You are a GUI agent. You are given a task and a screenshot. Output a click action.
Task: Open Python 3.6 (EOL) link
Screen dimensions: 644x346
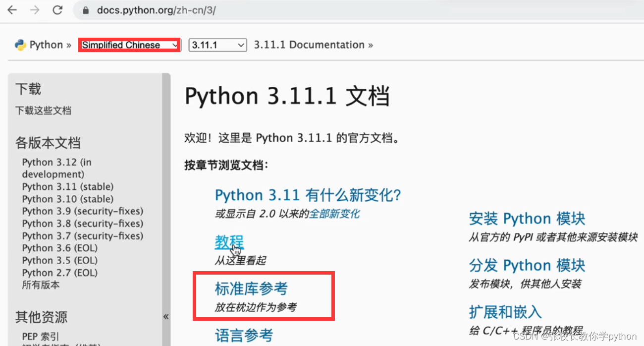[60, 248]
